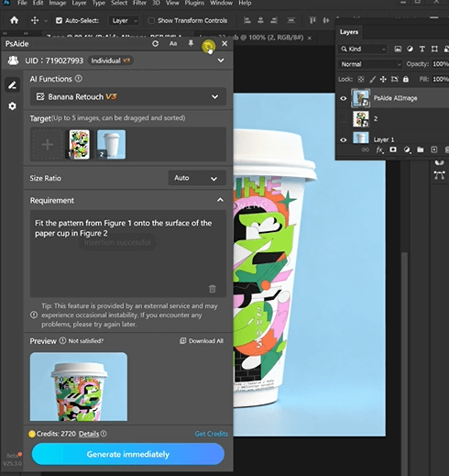Filter layers by type layer icon
Screen dimensions: 449x476
[422, 49]
